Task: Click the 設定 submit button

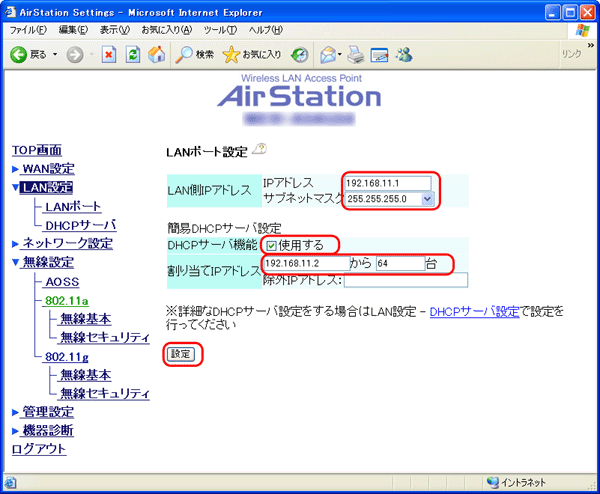Action: pyautogui.click(x=181, y=354)
